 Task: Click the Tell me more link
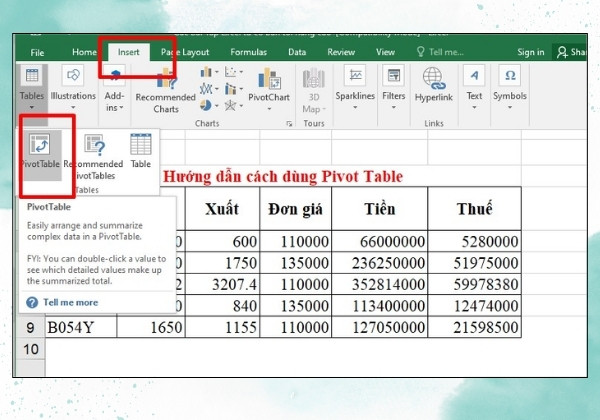pos(70,302)
